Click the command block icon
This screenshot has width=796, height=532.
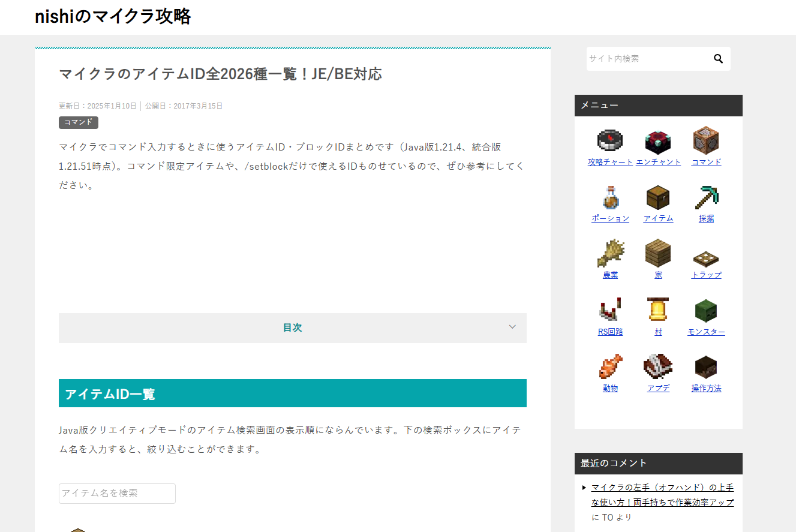coord(706,140)
